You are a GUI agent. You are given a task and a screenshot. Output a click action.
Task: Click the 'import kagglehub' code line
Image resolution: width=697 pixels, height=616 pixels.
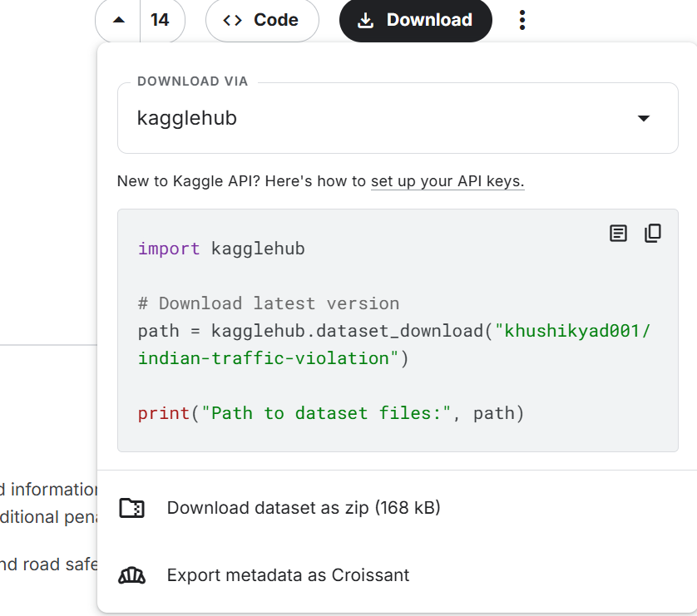(221, 249)
